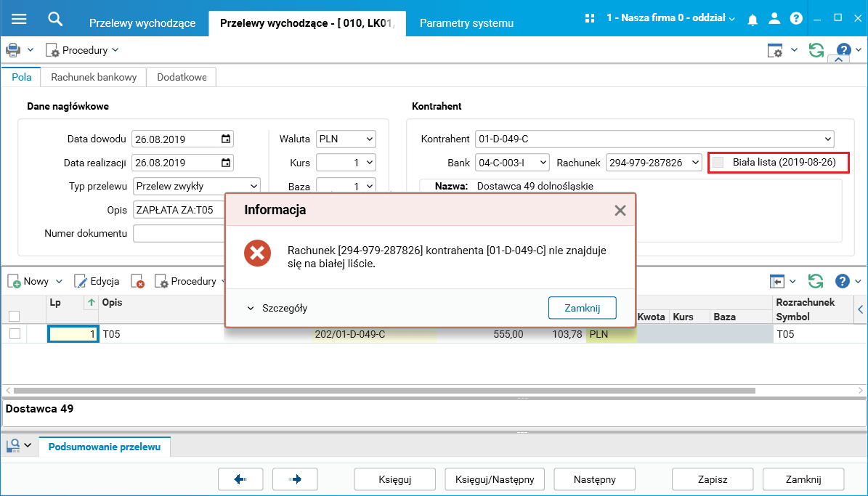The image size is (868, 496).
Task: Toggle the Biała lista checkbox
Action: coord(718,162)
